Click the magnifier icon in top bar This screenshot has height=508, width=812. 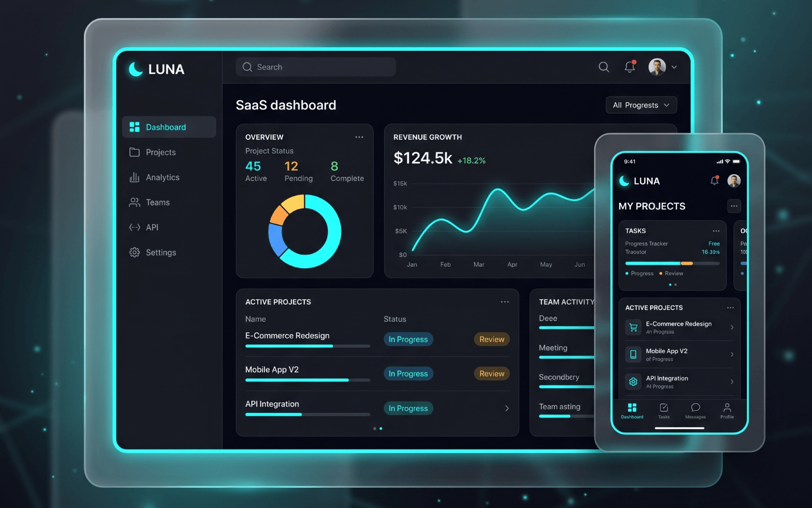pos(603,67)
